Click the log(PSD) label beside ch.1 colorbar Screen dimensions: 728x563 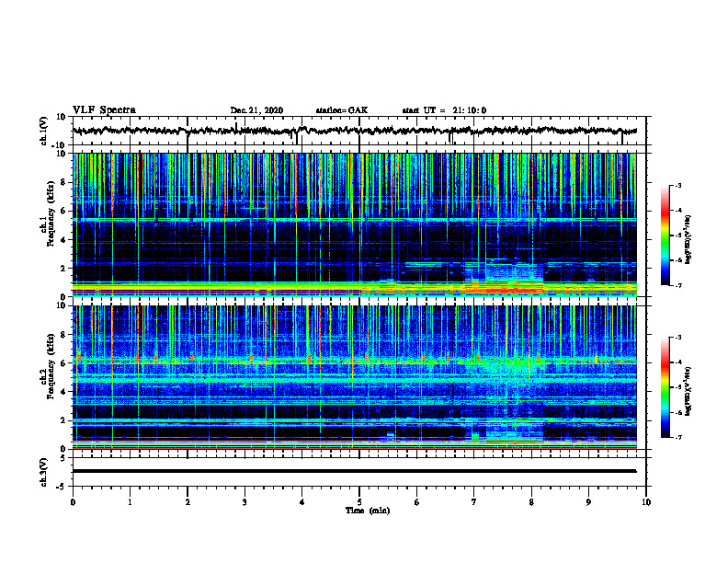coord(688,239)
